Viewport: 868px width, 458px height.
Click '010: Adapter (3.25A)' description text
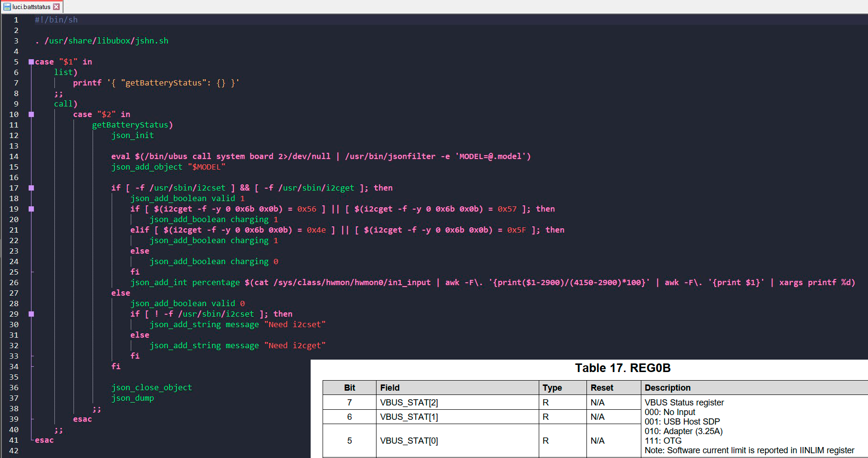[x=684, y=431]
